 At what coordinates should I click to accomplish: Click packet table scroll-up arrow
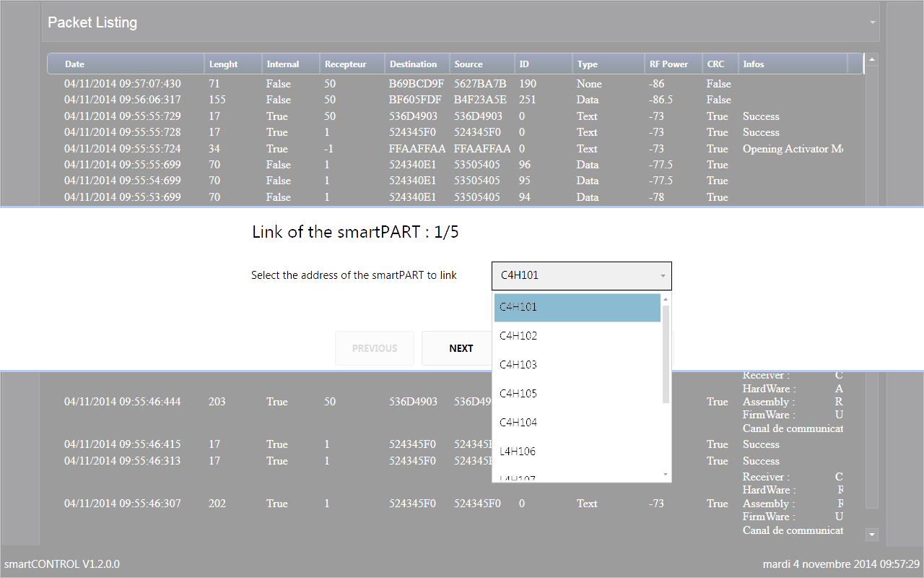point(872,60)
